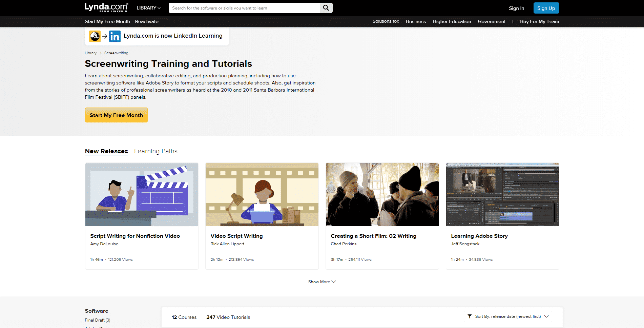Click the Reactivate menu item
The width and height of the screenshot is (644, 328).
[147, 21]
